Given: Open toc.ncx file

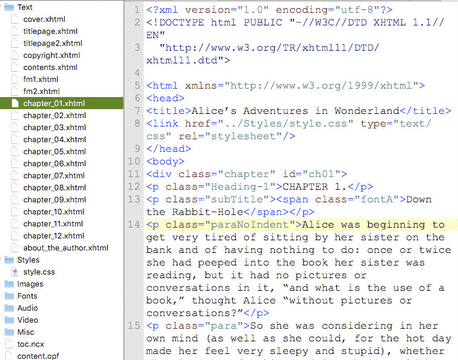Looking at the screenshot, I should coord(31,344).
